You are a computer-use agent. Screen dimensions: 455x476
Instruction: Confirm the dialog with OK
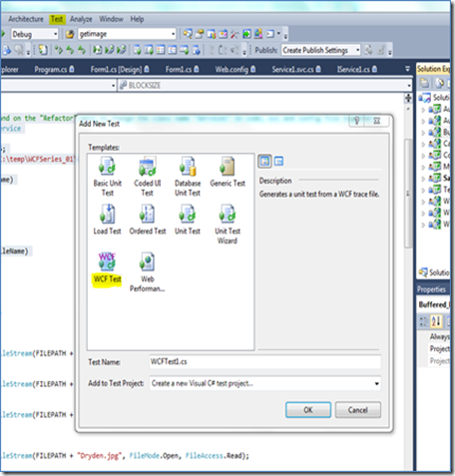[308, 410]
